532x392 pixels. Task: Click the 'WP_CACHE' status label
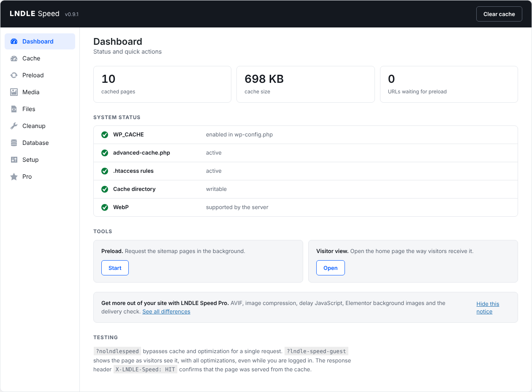[x=128, y=135]
